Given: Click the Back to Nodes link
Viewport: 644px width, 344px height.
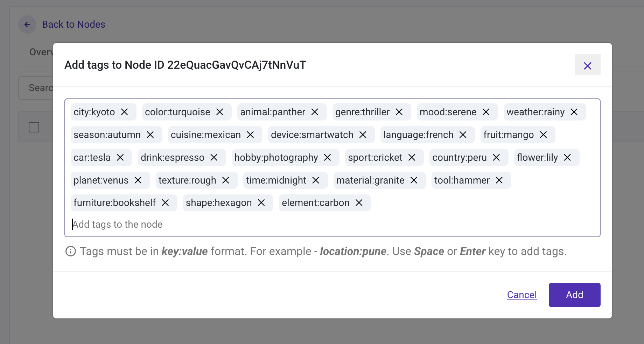Looking at the screenshot, I should [x=73, y=24].
